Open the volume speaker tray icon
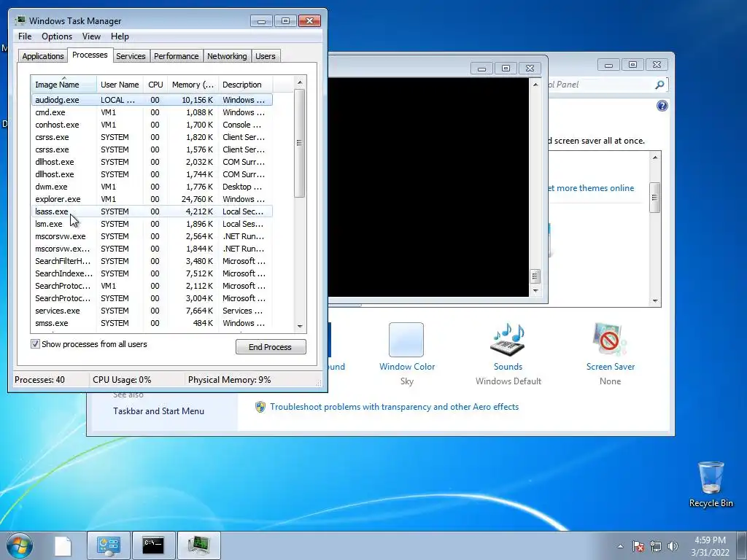The width and height of the screenshot is (747, 560). [x=673, y=546]
